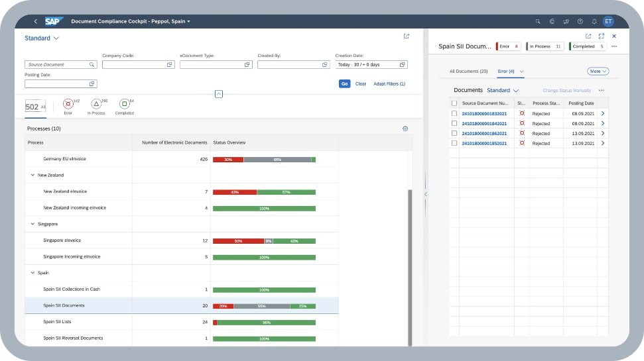The width and height of the screenshot is (644, 361).
Task: Filter by Error status icon
Action: (x=68, y=104)
